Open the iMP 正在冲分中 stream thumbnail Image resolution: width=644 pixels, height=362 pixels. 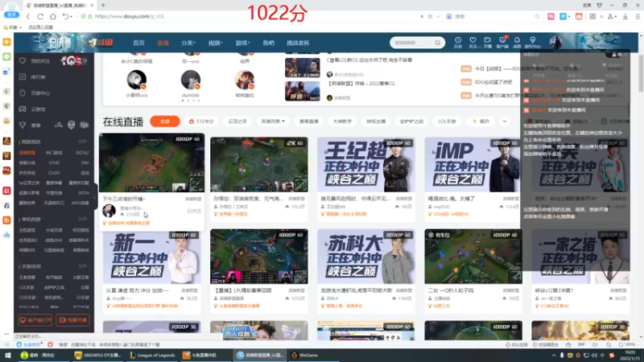point(473,165)
